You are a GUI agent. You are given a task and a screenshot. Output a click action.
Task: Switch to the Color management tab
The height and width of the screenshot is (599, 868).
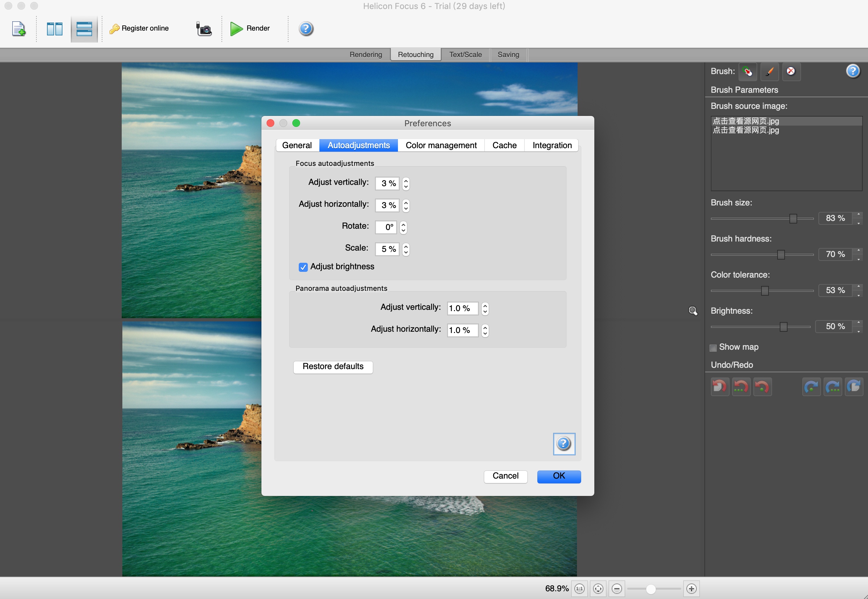pos(441,145)
